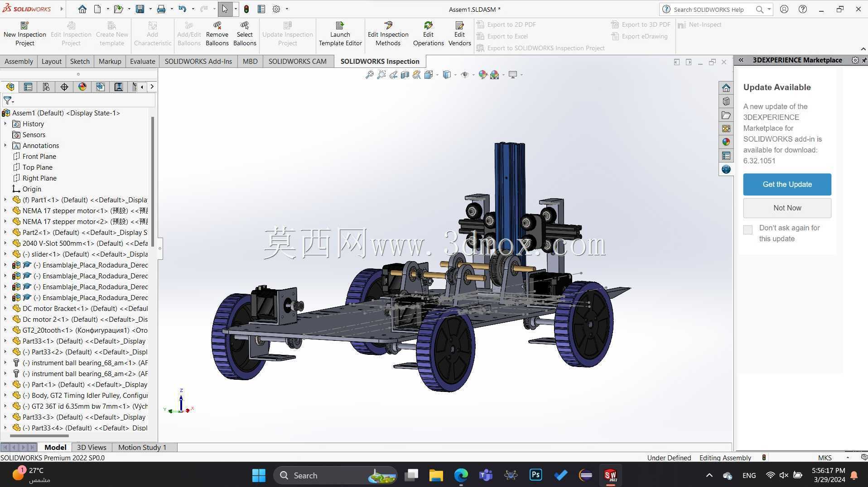Open units MKS dropdown in status bar

[x=848, y=458]
